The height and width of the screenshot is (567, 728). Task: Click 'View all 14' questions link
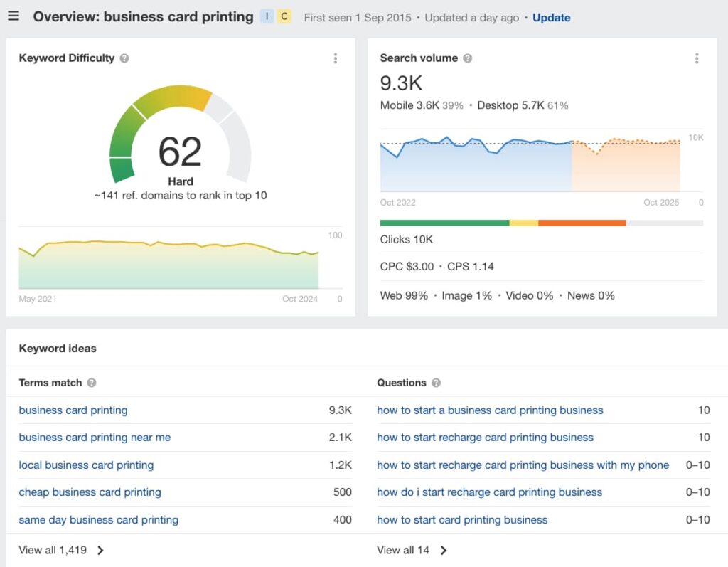coord(412,550)
